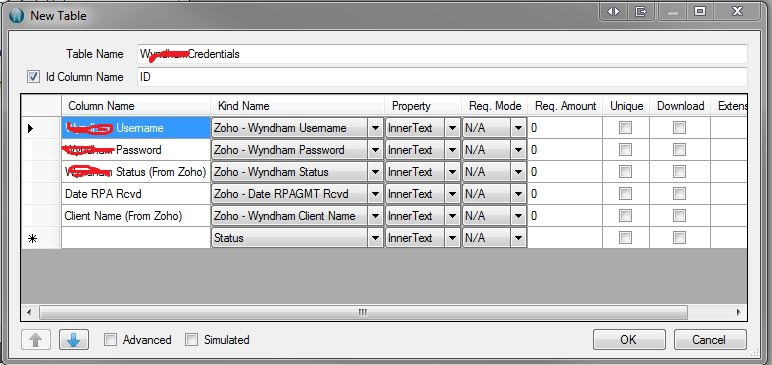Image resolution: width=772 pixels, height=365 pixels.
Task: Select the Date RPA Rcvd cell
Action: click(x=136, y=194)
